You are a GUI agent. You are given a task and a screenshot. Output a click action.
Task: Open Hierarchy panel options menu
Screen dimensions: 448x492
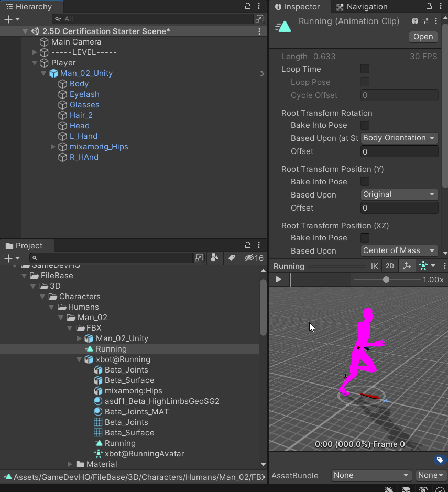point(259,6)
